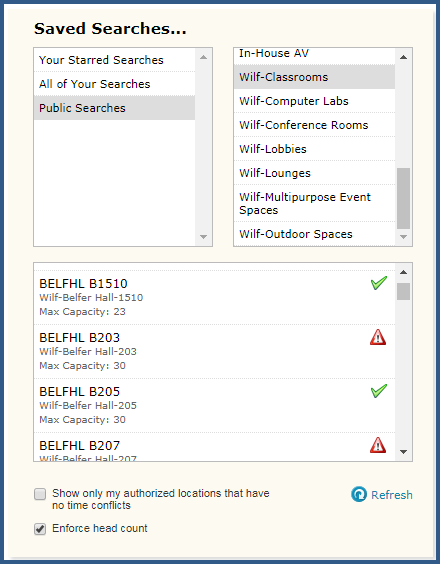The height and width of the screenshot is (564, 440).
Task: Click scroll up arrow in saved searches list
Action: 404,57
